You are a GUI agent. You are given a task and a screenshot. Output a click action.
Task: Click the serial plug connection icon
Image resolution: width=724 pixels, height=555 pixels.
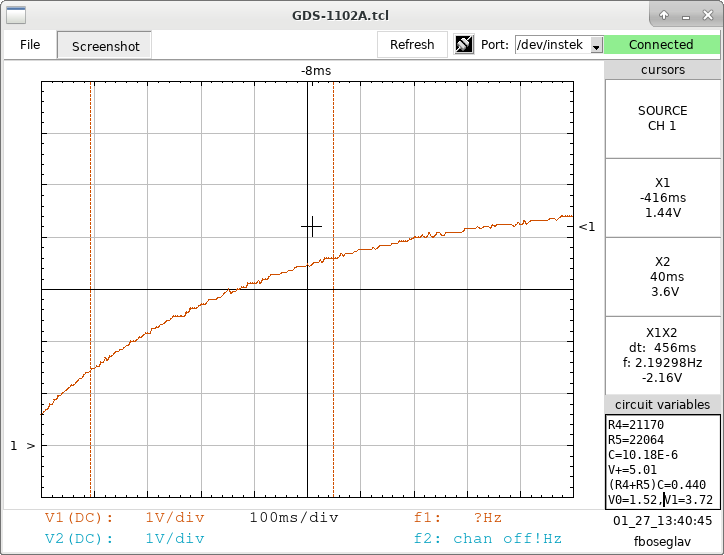(x=464, y=45)
